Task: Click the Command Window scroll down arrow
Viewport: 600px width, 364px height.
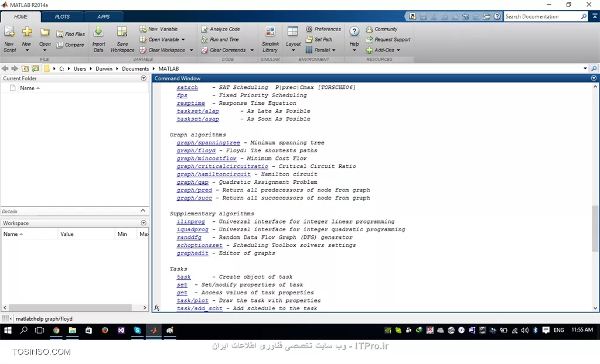Action: [595, 308]
